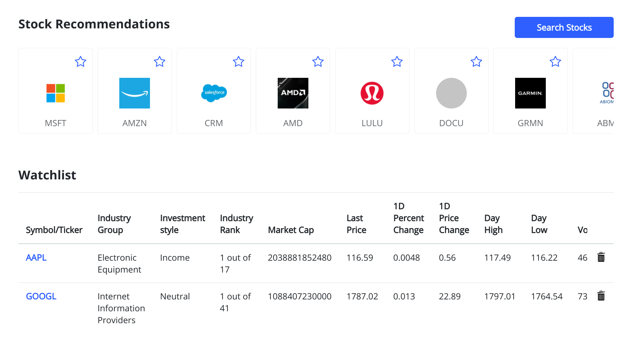Click AAPL market cap 2038881852480
644x350 pixels.
click(300, 258)
